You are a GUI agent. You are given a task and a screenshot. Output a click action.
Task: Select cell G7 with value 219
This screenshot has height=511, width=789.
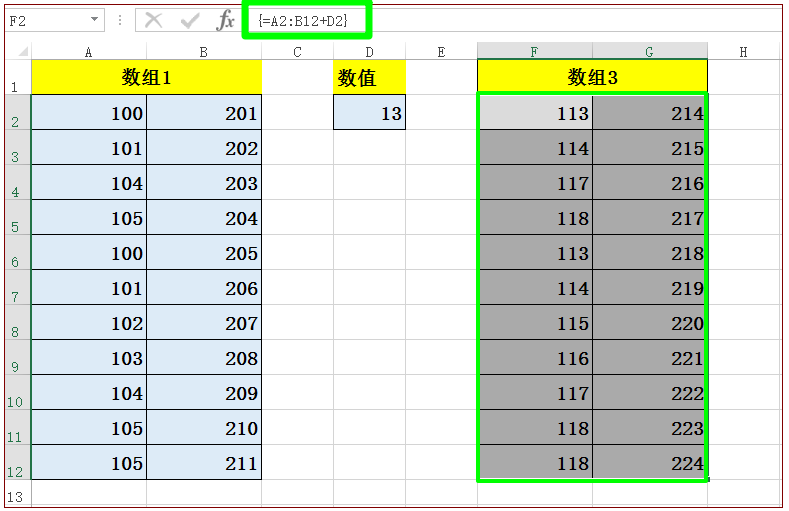click(650, 287)
